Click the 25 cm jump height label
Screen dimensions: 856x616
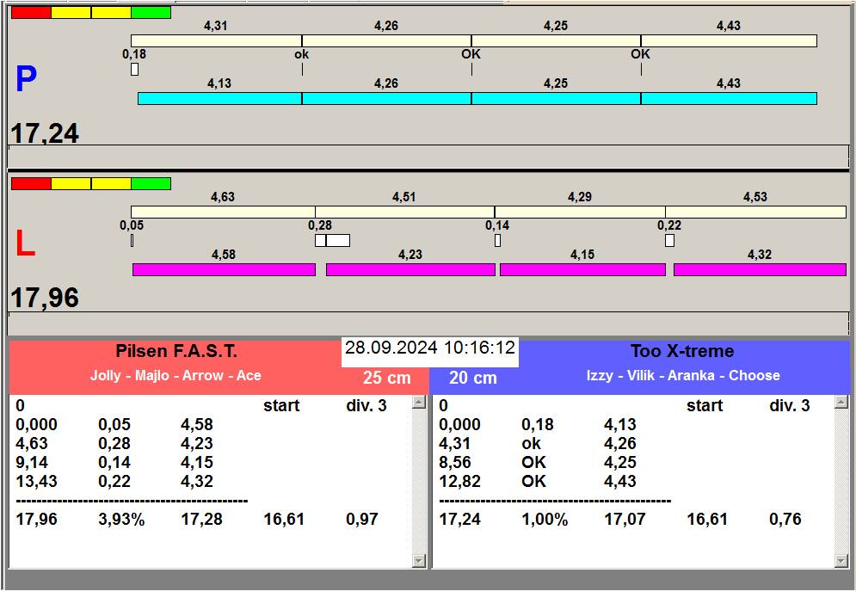click(x=386, y=378)
